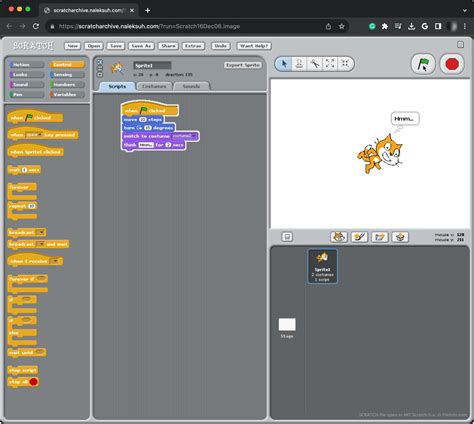
Task: Open the browser tab search chevron
Action: coord(465,10)
